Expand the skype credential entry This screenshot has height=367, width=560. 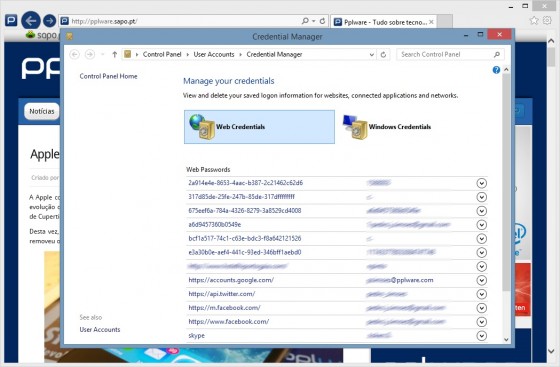(x=481, y=336)
